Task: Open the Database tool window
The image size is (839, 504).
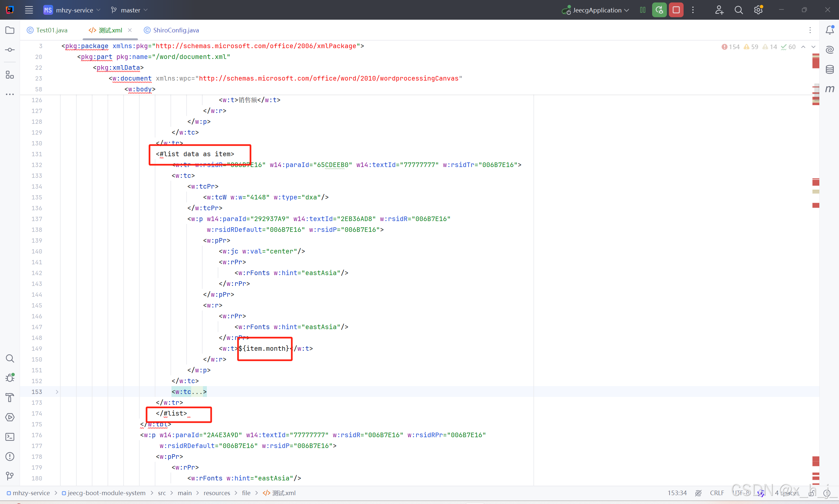Action: point(829,70)
